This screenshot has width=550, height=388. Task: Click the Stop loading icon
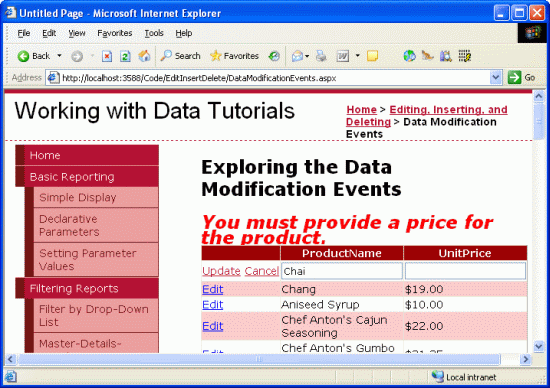pos(107,56)
